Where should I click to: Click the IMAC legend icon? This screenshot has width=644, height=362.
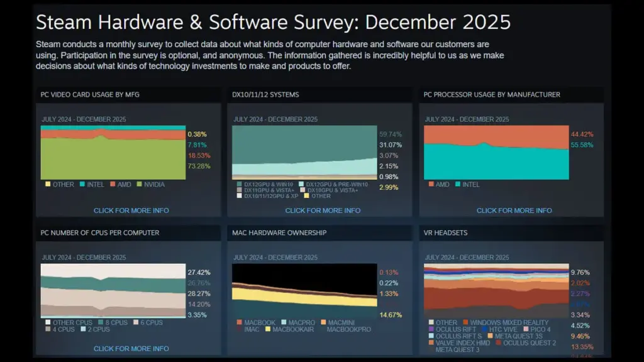(238, 329)
